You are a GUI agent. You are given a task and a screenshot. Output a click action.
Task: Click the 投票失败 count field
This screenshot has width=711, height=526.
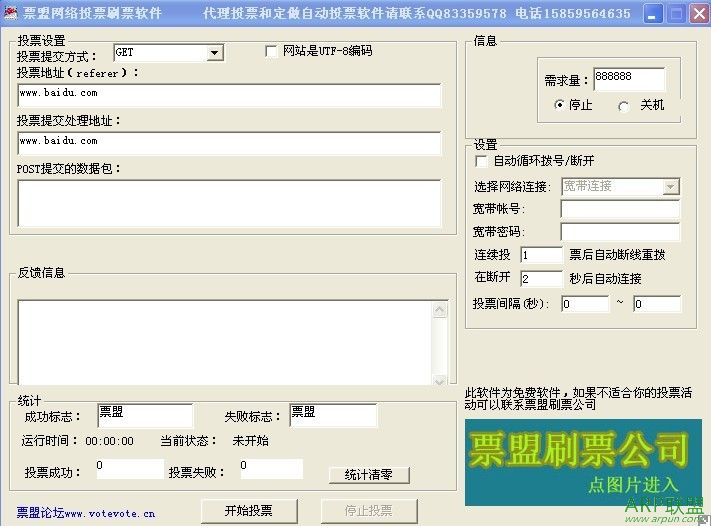click(271, 469)
